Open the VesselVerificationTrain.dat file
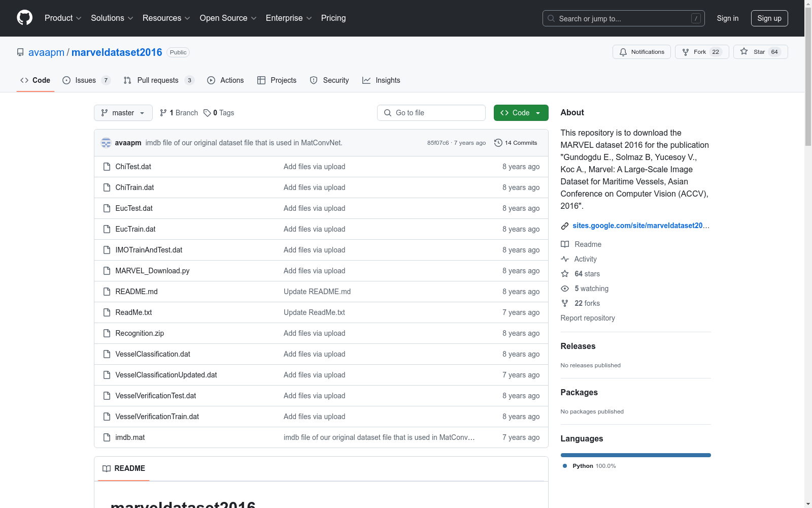Screen dimensions: 812x508 (157, 417)
